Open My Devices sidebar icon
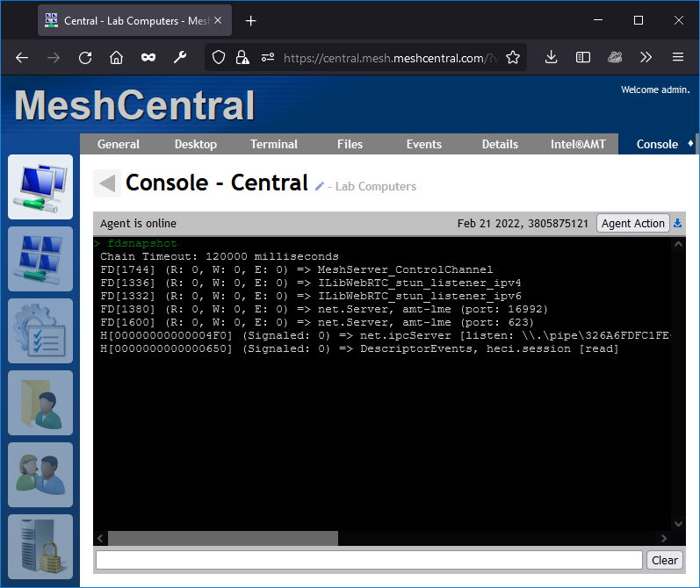The image size is (700, 588). tap(40, 187)
